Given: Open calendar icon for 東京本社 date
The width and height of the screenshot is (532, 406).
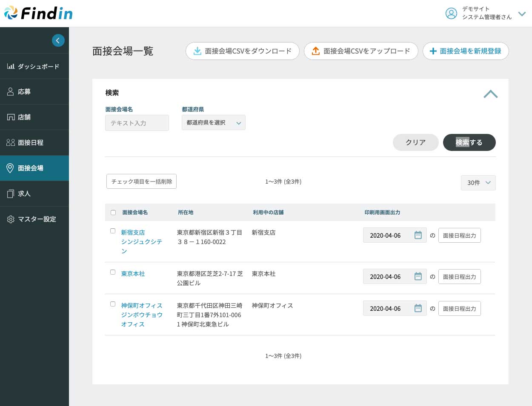Looking at the screenshot, I should tap(418, 276).
